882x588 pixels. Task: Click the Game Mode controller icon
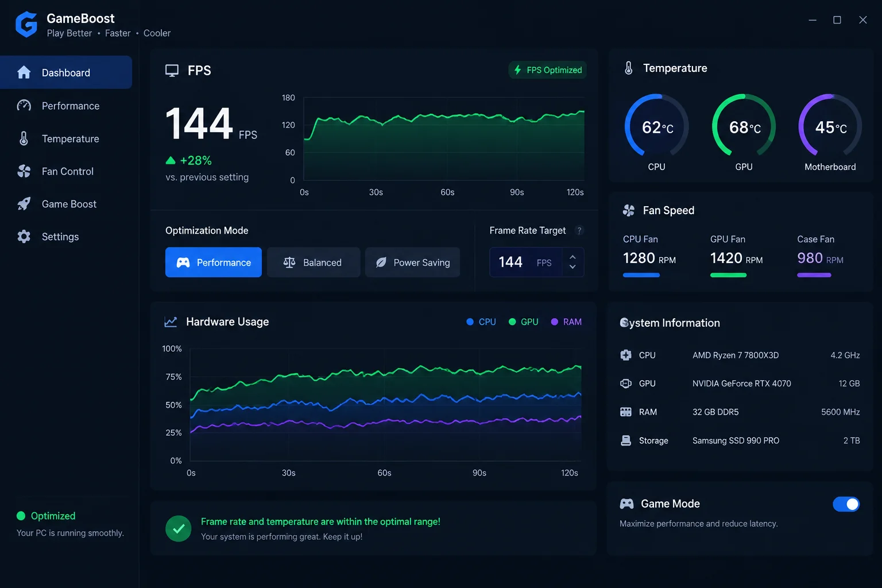[626, 504]
